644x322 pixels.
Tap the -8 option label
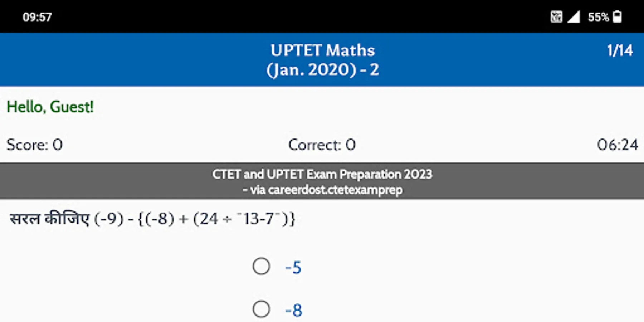pos(294,310)
